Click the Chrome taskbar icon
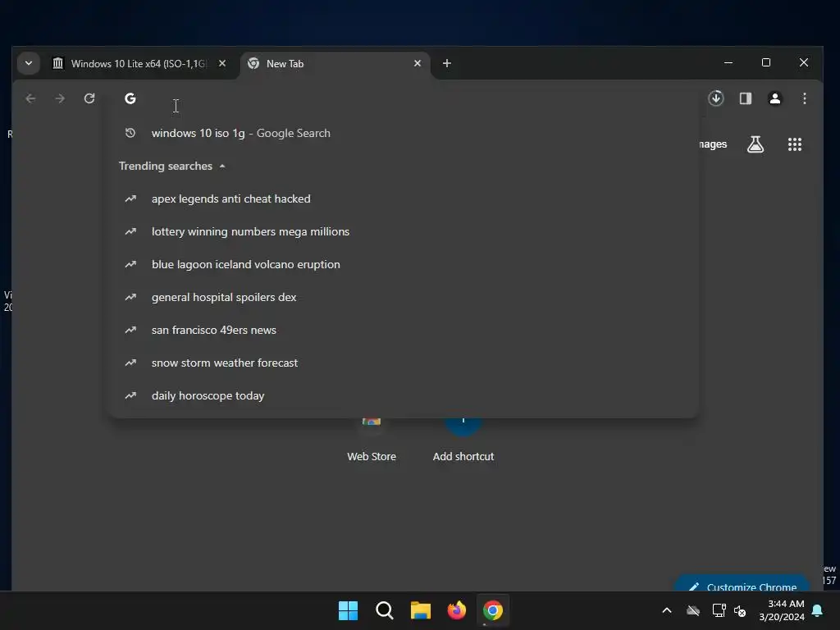 pyautogui.click(x=493, y=610)
